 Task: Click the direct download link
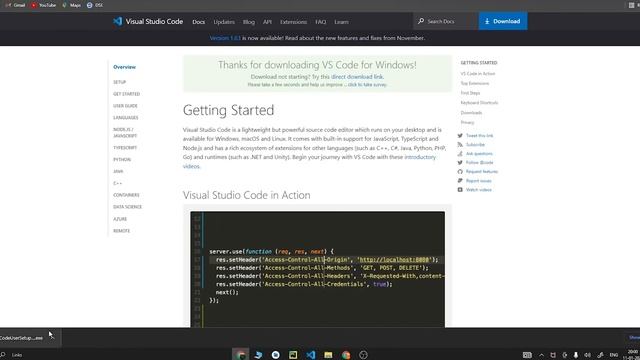(x=357, y=77)
